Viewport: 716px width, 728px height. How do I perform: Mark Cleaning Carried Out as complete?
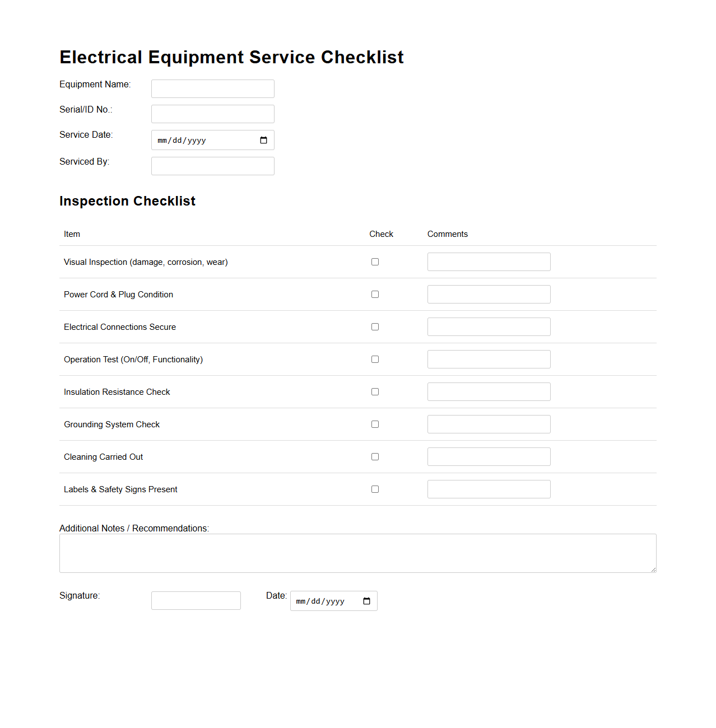[x=375, y=456]
